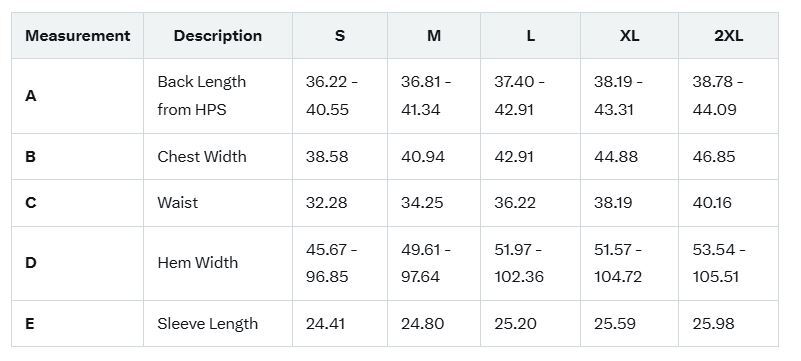This screenshot has width=801, height=361.
Task: Select the L size column header
Action: click(x=531, y=36)
